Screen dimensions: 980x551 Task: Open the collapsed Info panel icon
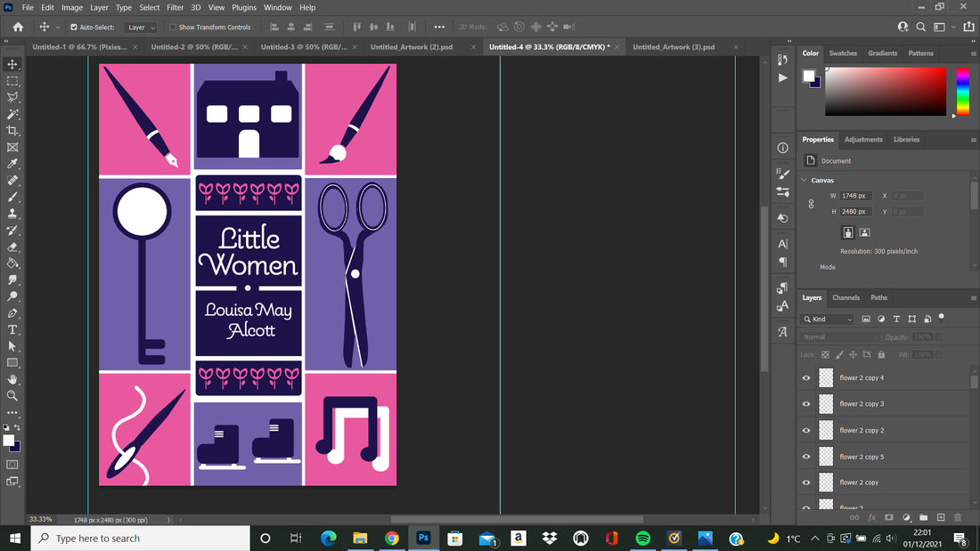782,148
